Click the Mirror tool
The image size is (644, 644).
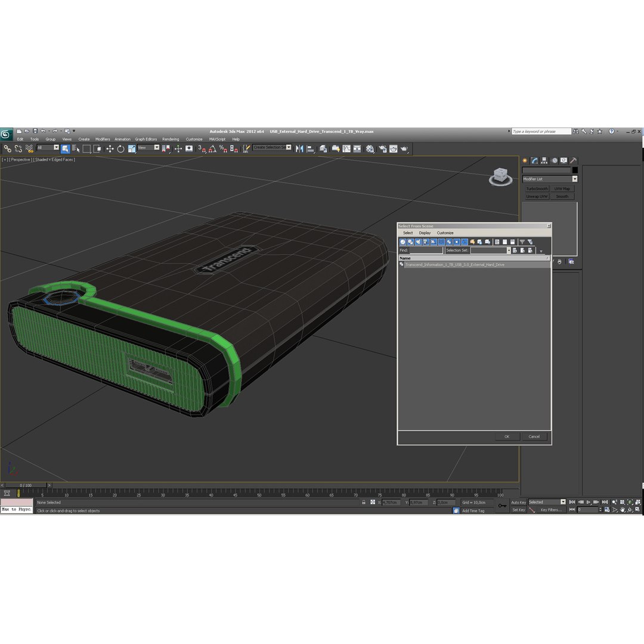click(299, 148)
